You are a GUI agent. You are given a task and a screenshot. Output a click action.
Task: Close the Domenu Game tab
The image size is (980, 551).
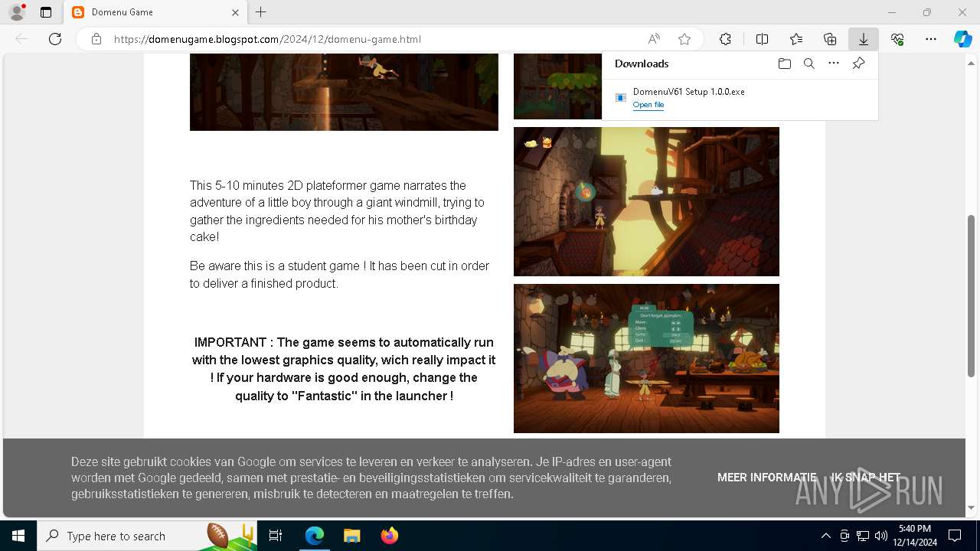235,12
